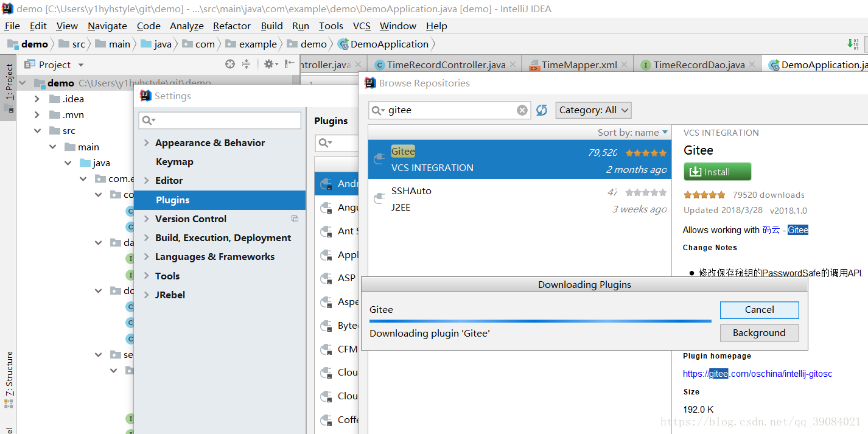Open the gitee.com plugin homepage link
This screenshot has height=434, width=868.
point(757,374)
